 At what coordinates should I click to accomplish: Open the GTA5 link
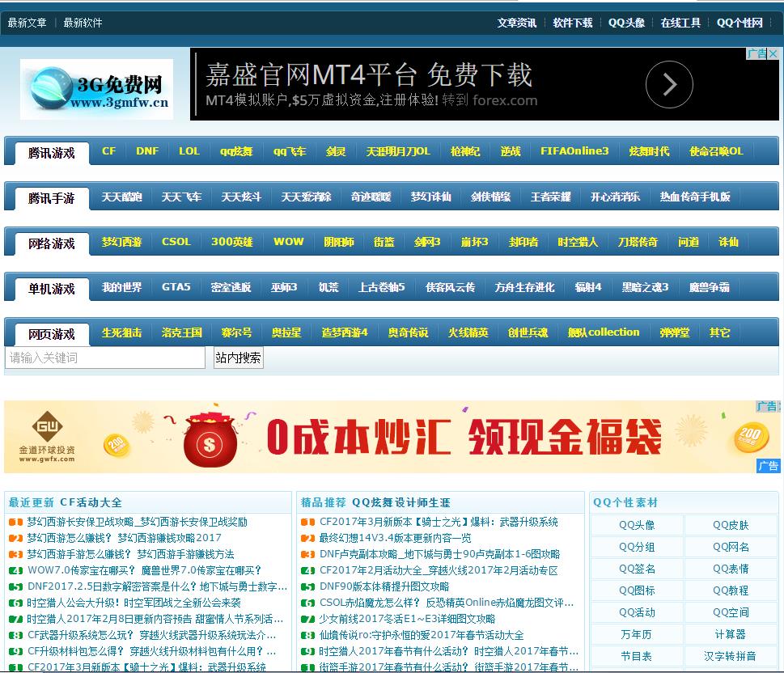coord(176,287)
